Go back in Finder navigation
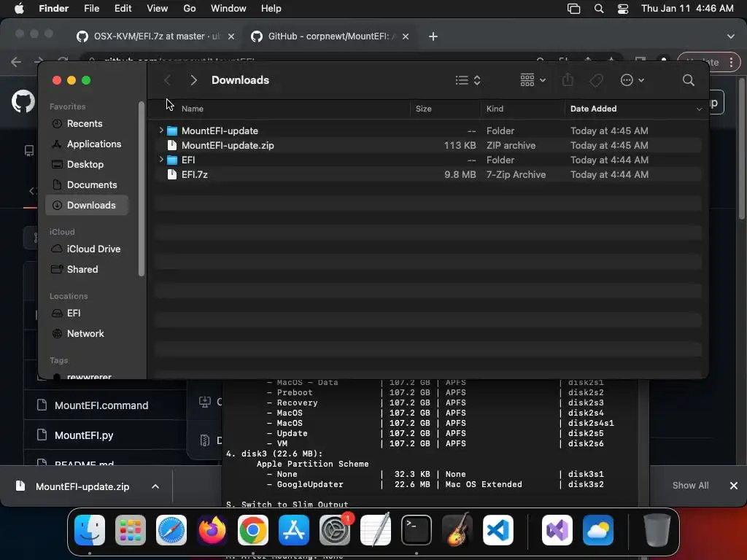Screen dimensions: 747x560 167,80
